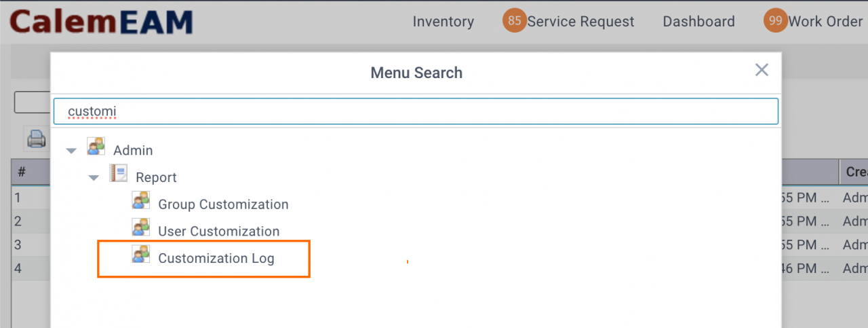Screen dimensions: 868x328
Task: Collapse the Admin tree node
Action: [x=71, y=151]
